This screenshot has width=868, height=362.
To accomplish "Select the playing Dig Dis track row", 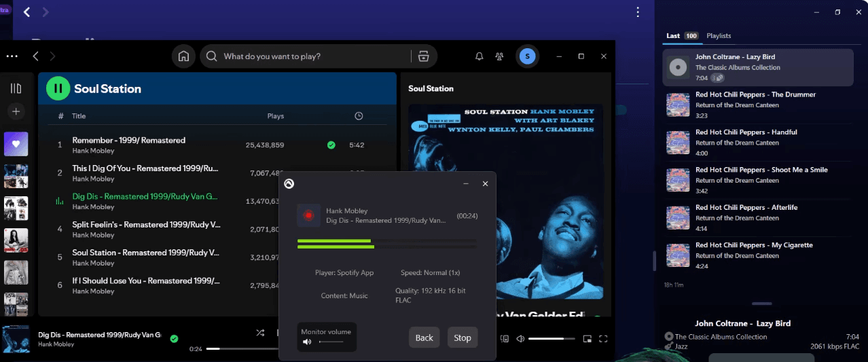I will 217,201.
